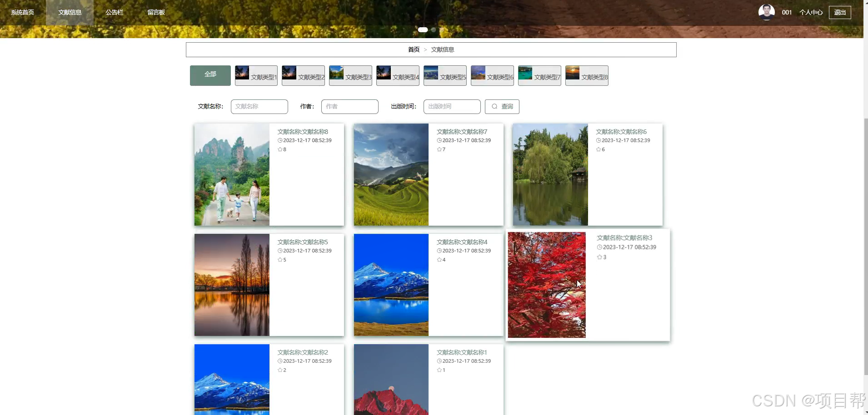This screenshot has width=868, height=415.
Task: Filter by 文献类型8 category
Action: tap(587, 75)
